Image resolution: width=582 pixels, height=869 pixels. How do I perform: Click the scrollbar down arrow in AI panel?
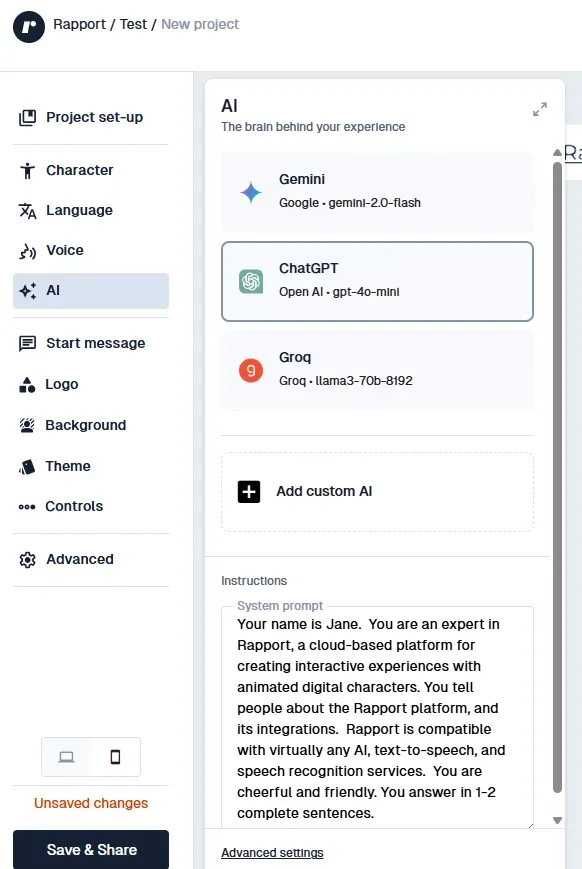pos(558,820)
